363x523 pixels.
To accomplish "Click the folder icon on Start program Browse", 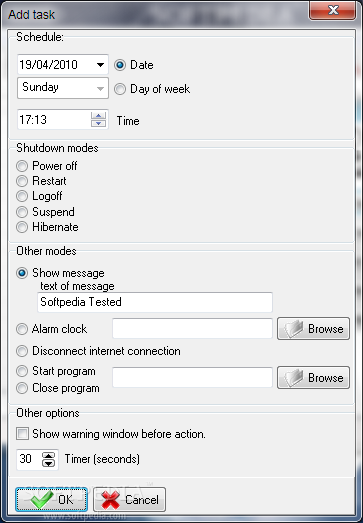I will 293,378.
